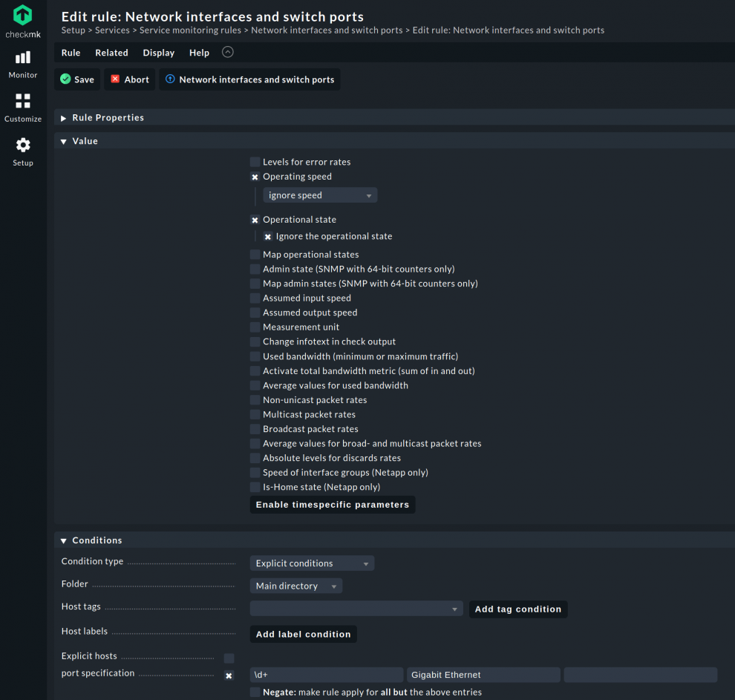Click the green checkmark icon on Save
The height and width of the screenshot is (700, 735).
click(65, 79)
